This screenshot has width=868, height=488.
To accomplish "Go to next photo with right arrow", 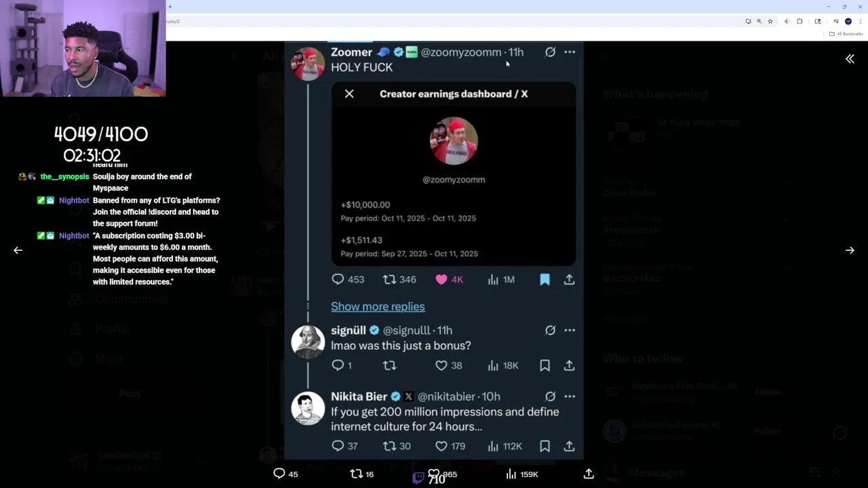I will pyautogui.click(x=850, y=250).
